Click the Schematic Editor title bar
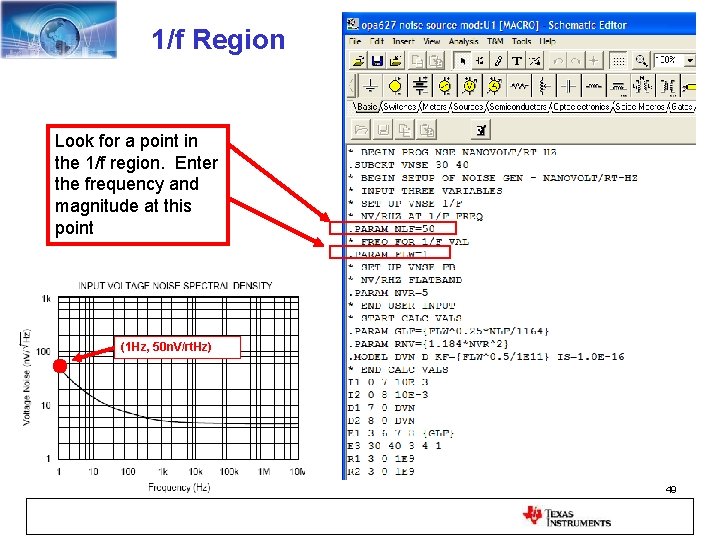 (521, 24)
